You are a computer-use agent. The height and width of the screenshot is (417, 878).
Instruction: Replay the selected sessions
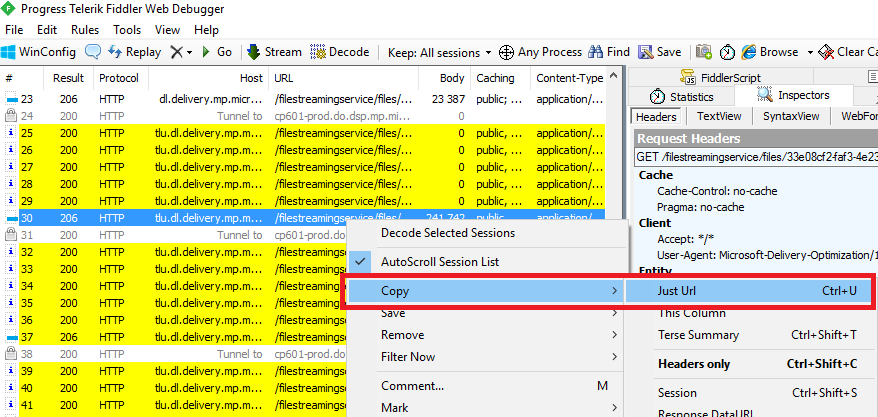[x=134, y=52]
